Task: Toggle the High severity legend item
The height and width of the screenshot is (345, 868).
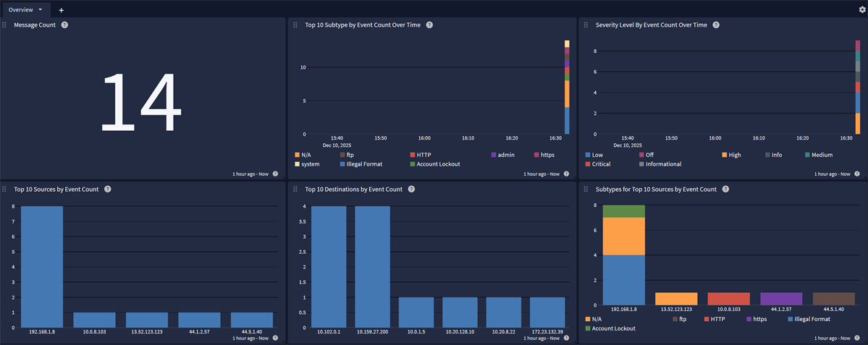Action: 734,155
